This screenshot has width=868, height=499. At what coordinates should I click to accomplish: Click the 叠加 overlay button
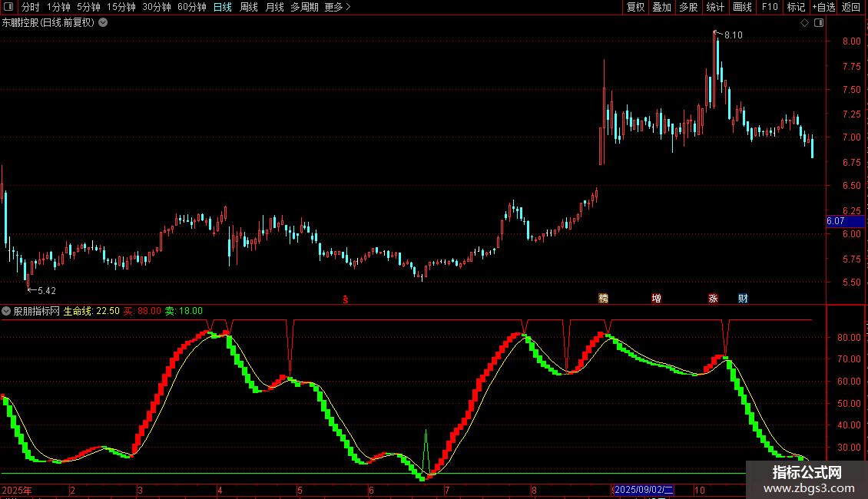[661, 7]
